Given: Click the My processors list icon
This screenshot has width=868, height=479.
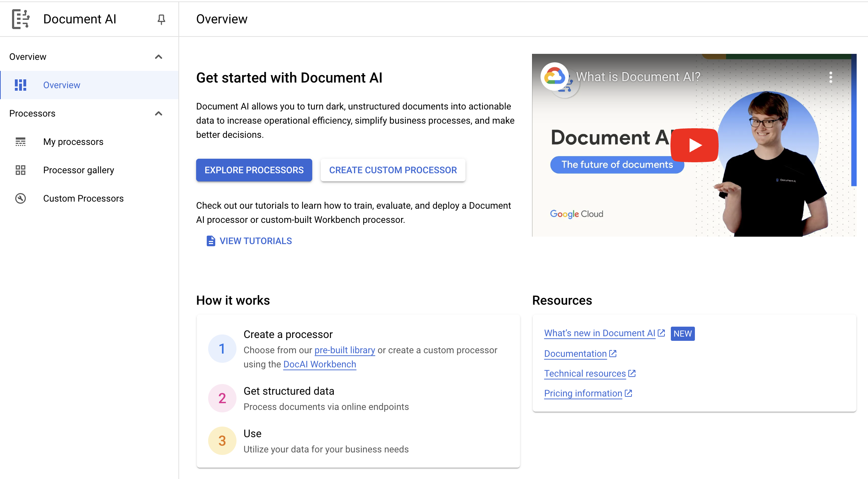Looking at the screenshot, I should click(x=21, y=142).
